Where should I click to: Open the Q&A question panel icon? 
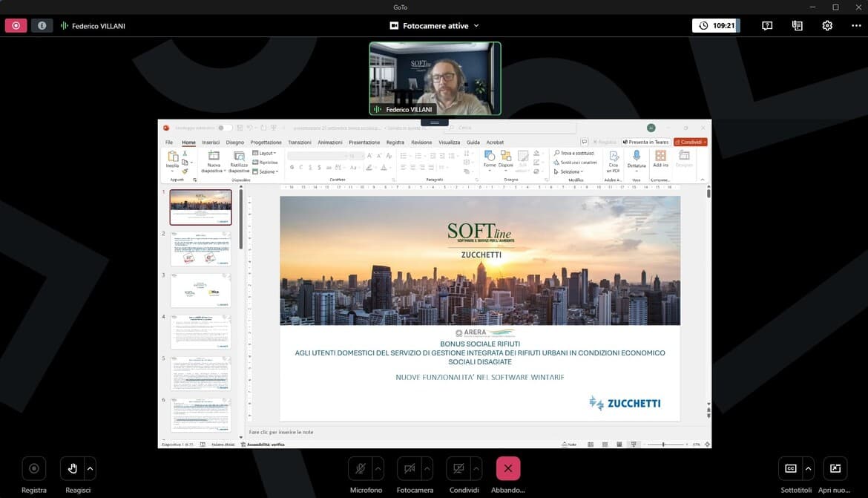click(767, 26)
